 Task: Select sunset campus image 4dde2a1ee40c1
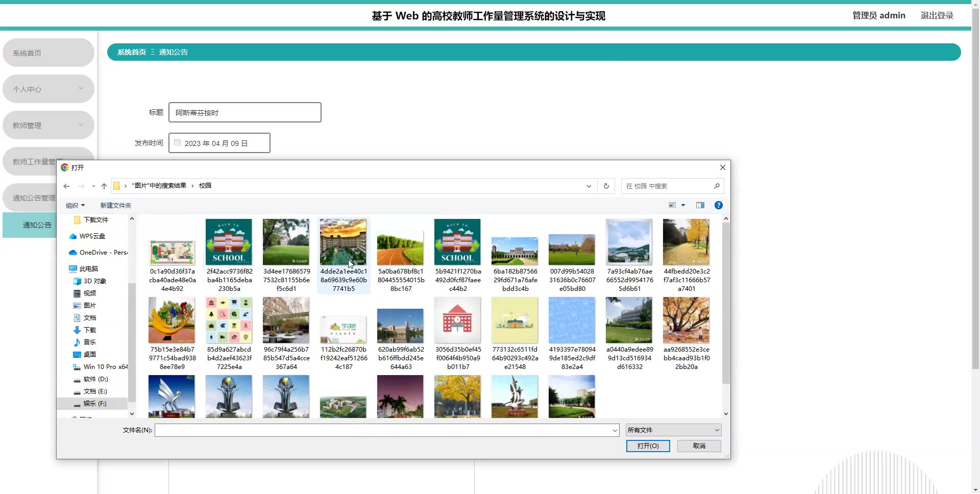(343, 242)
